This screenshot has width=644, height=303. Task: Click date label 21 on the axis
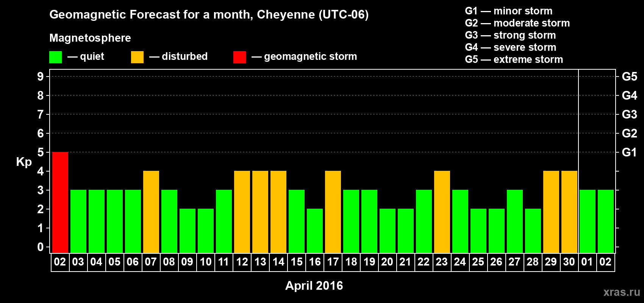(x=405, y=262)
